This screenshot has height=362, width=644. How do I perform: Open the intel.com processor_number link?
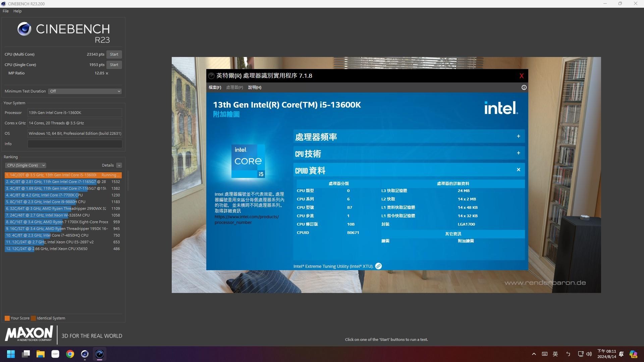click(247, 219)
